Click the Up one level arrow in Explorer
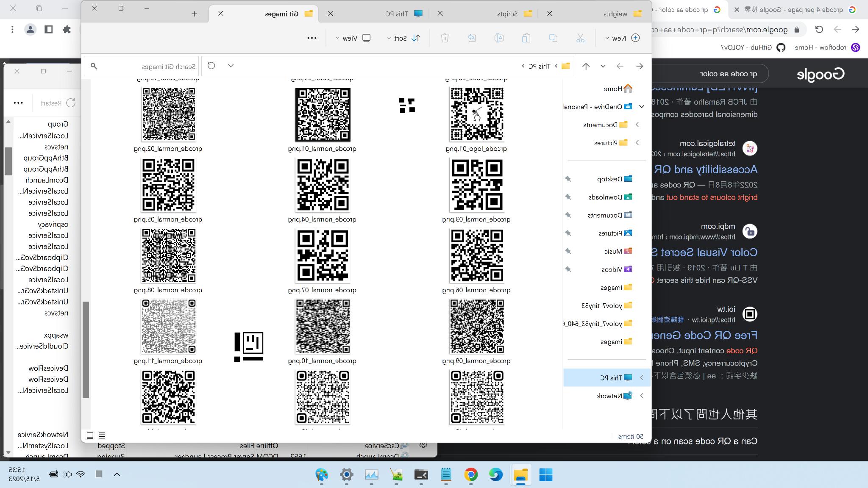 point(586,66)
